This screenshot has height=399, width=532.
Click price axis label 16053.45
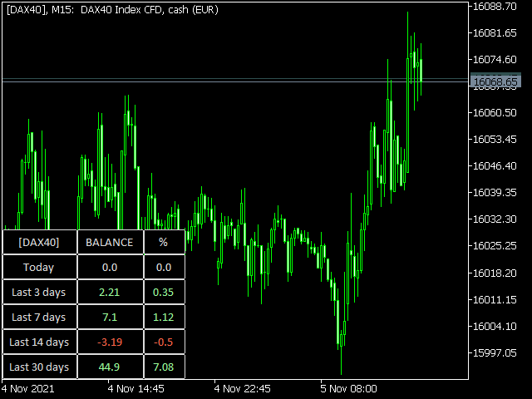point(495,139)
